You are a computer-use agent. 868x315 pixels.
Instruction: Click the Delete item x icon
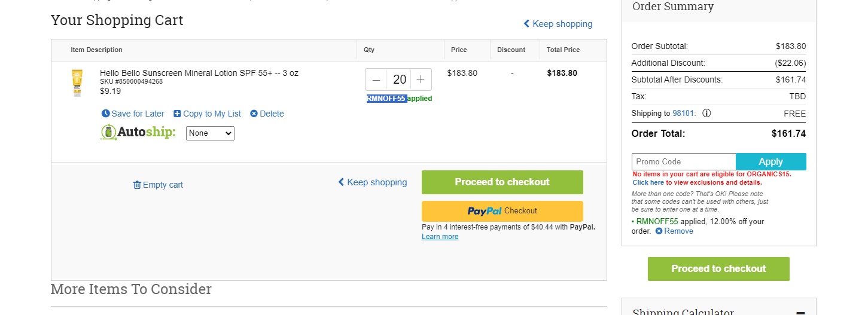click(x=254, y=114)
